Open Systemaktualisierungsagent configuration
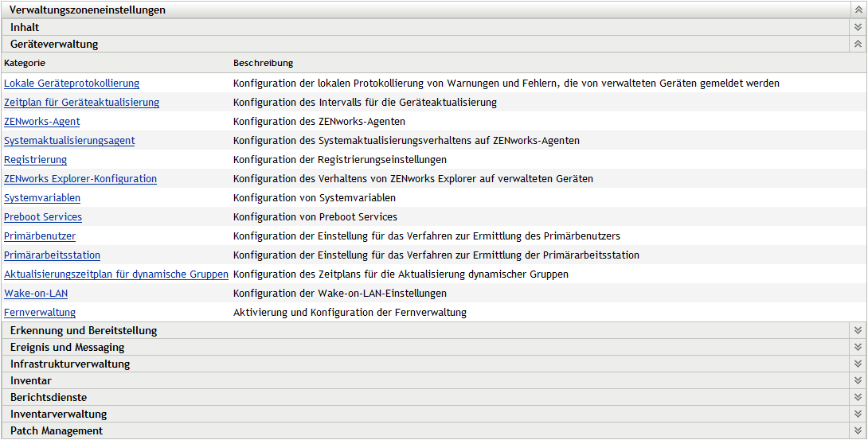The image size is (868, 440). tap(69, 141)
